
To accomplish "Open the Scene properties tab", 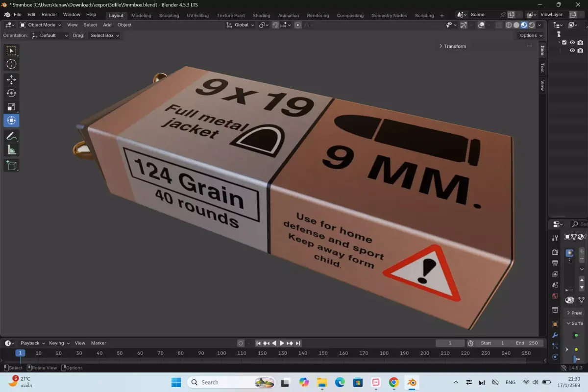I will [555, 285].
